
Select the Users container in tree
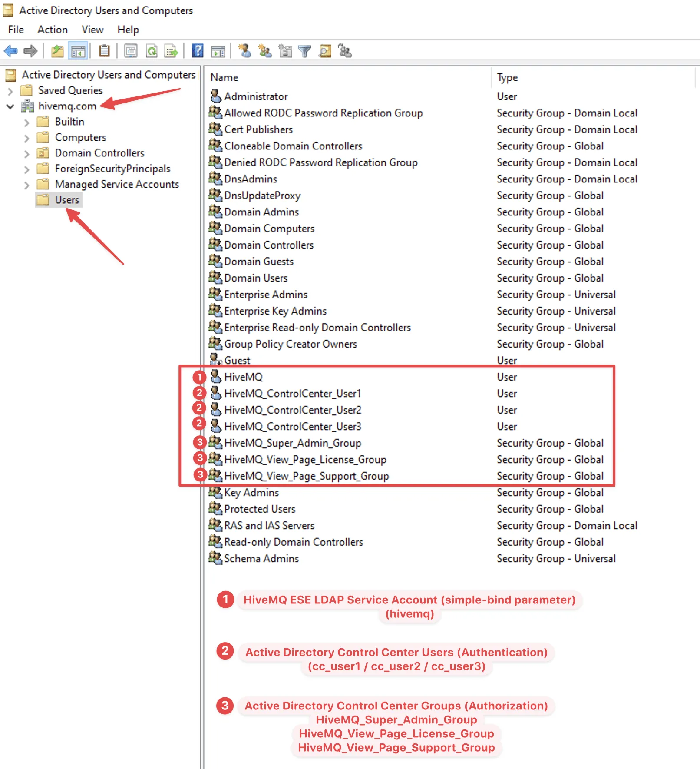tap(67, 200)
